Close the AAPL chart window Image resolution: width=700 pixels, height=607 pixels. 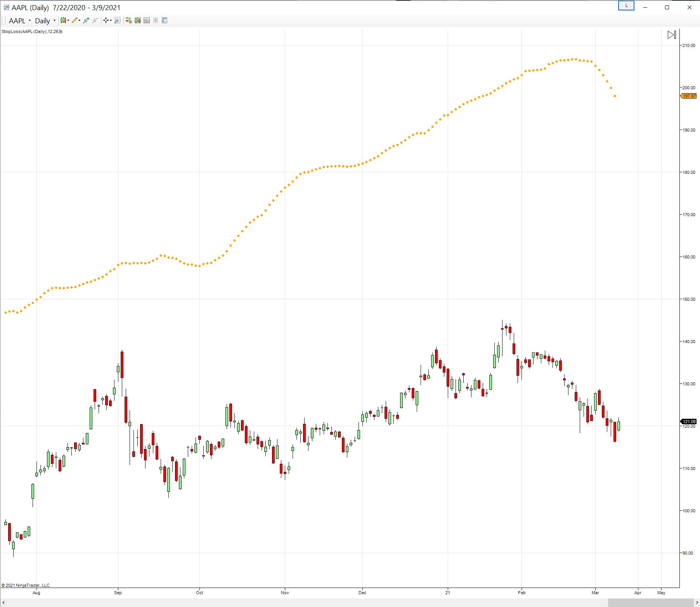tap(690, 7)
